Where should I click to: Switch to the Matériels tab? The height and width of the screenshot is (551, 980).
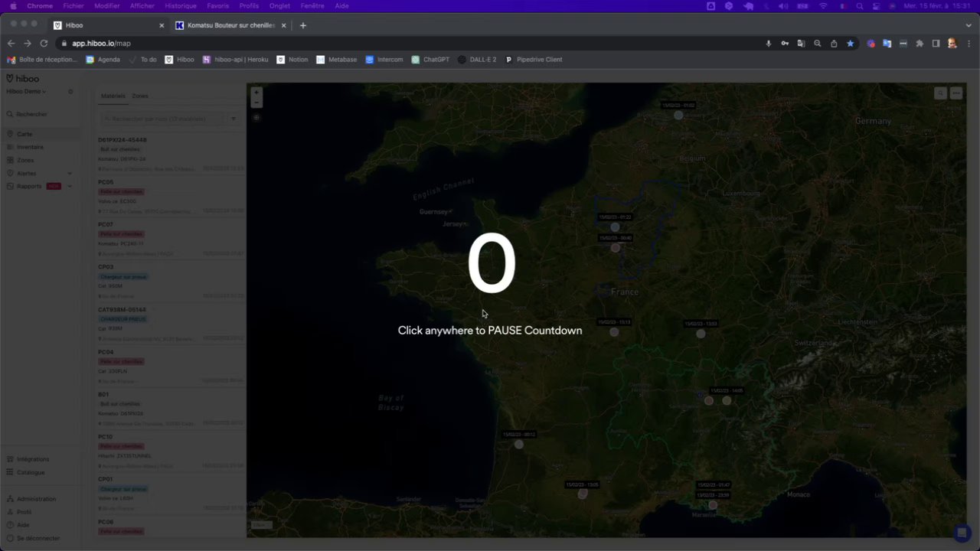(113, 96)
